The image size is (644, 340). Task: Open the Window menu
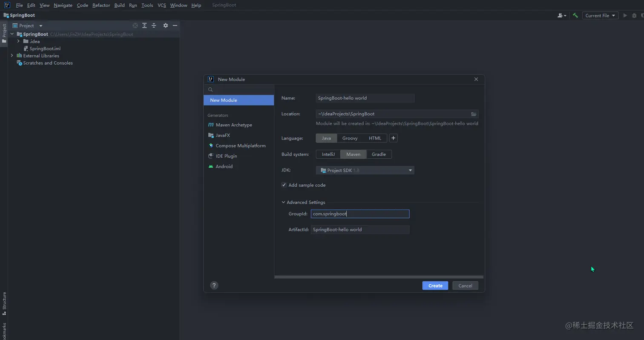point(178,5)
